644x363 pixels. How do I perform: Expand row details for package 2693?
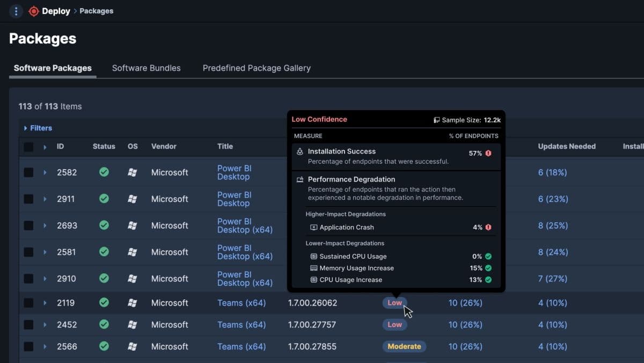(x=45, y=226)
